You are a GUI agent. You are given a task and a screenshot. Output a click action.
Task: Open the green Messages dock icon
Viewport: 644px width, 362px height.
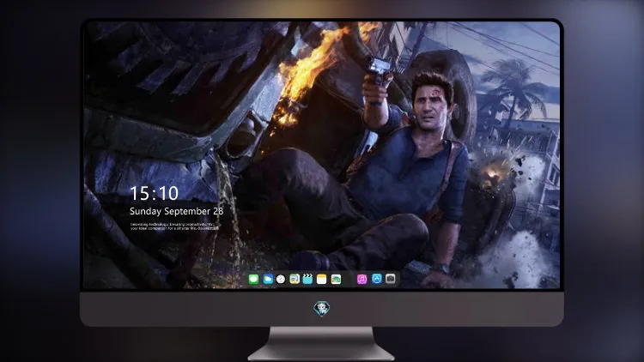point(253,280)
